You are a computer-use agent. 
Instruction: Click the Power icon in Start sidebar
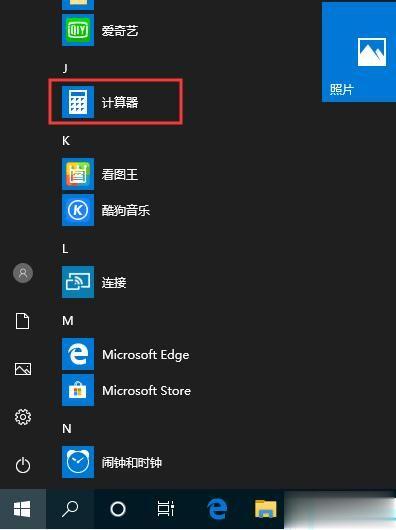click(23, 465)
